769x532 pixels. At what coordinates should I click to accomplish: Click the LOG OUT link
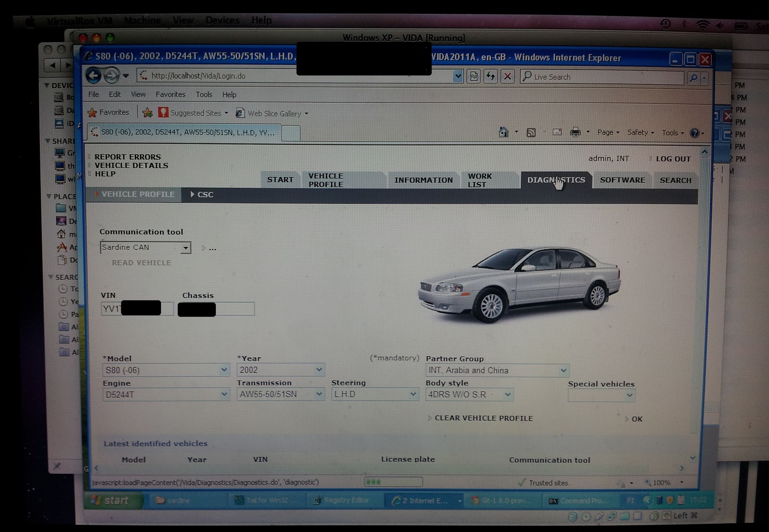(673, 159)
